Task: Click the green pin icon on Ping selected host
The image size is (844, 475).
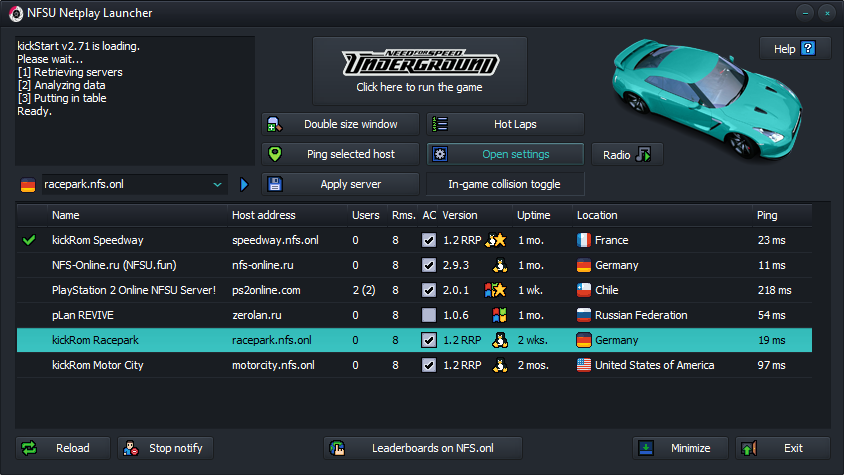Action: (275, 154)
